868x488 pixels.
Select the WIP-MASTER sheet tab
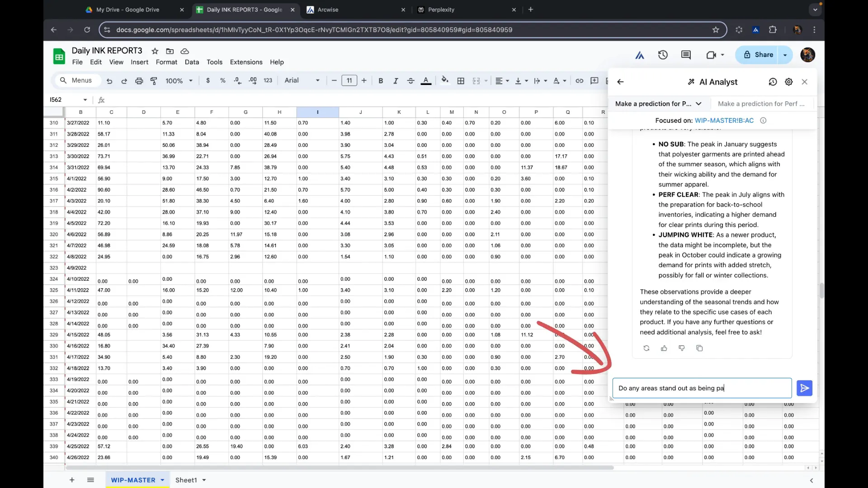133,480
